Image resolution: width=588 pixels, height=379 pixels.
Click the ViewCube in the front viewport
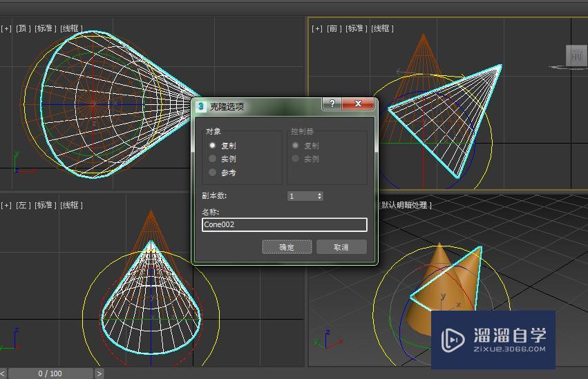[x=576, y=56]
